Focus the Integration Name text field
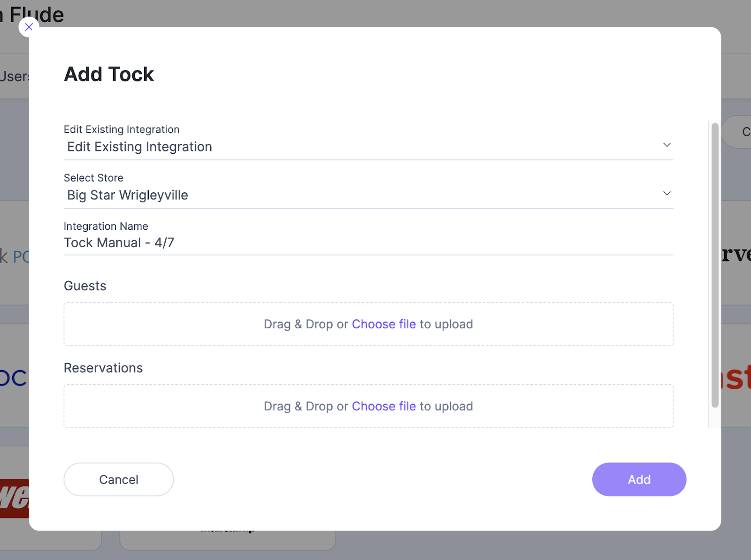The height and width of the screenshot is (560, 751). tap(368, 243)
